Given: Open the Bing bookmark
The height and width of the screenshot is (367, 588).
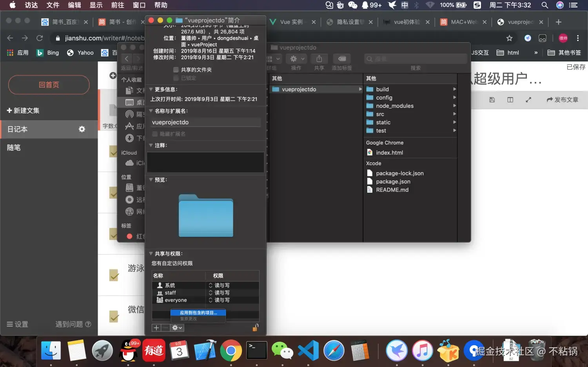Looking at the screenshot, I should click(x=48, y=53).
